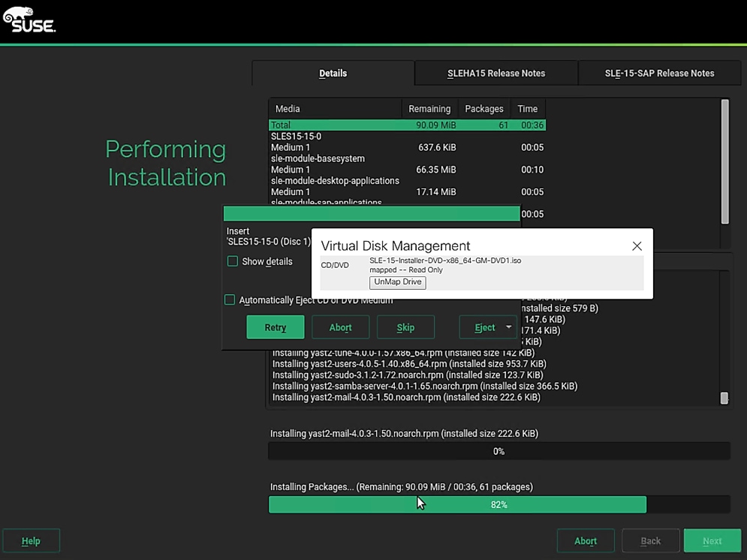The height and width of the screenshot is (560, 747).
Task: Skip the requested medium
Action: click(405, 327)
